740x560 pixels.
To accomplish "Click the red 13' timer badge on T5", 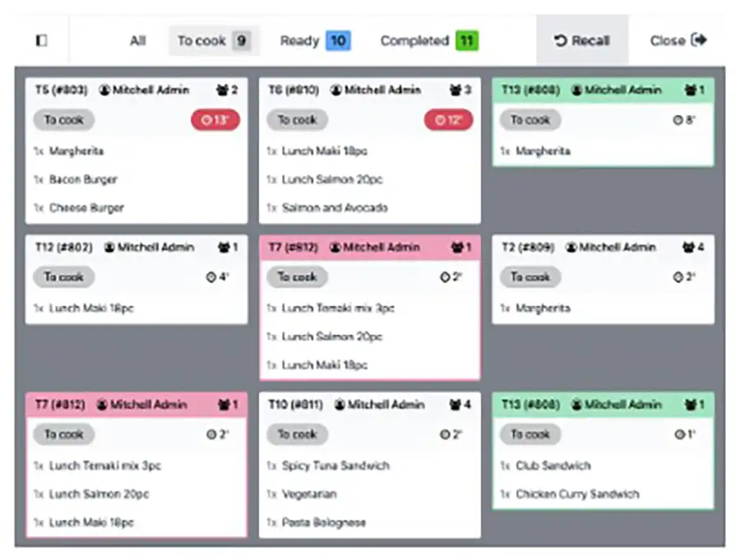I will [215, 120].
